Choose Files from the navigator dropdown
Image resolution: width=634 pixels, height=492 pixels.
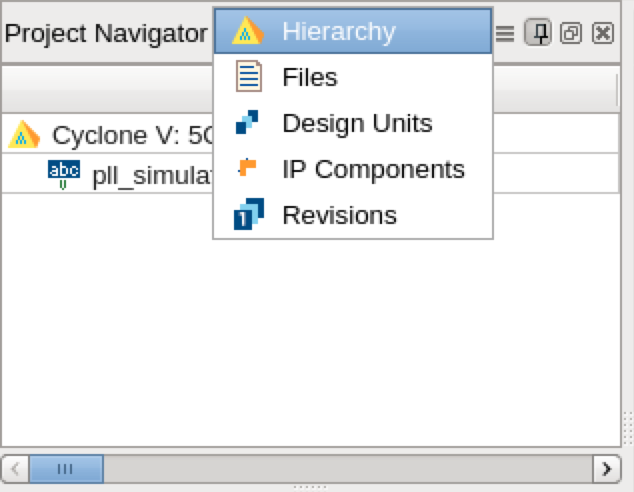(x=353, y=77)
